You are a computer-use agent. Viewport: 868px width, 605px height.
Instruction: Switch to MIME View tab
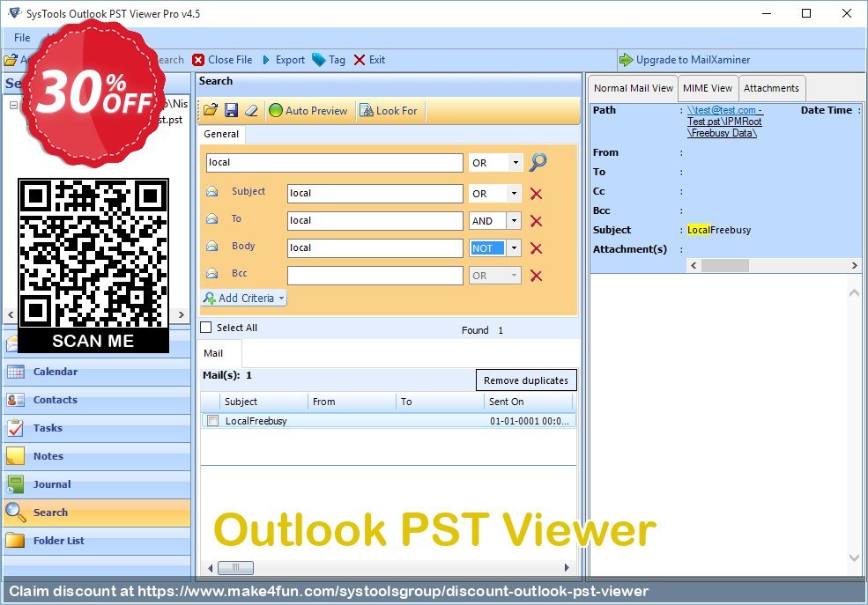pos(708,88)
